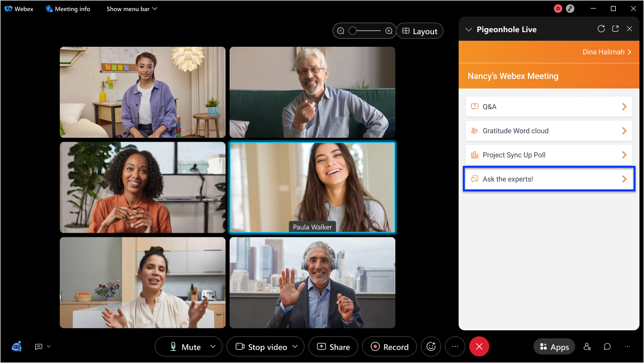Share your screen content

click(333, 347)
